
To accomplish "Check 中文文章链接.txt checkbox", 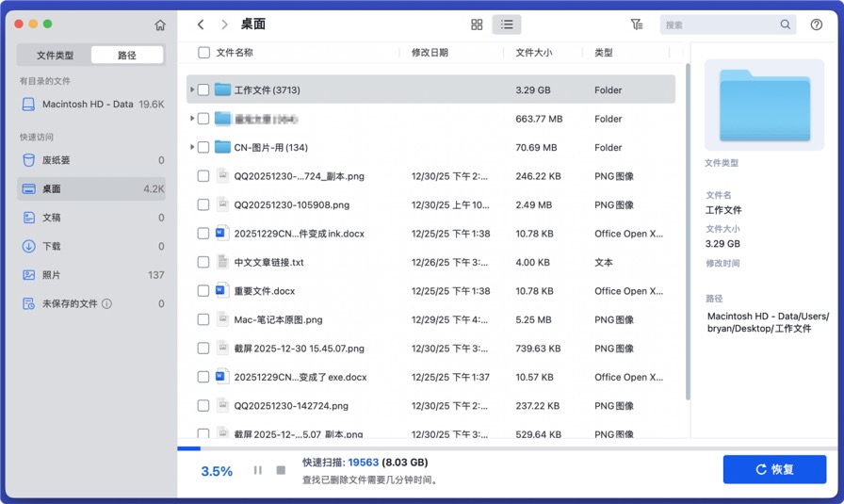I will pos(203,262).
